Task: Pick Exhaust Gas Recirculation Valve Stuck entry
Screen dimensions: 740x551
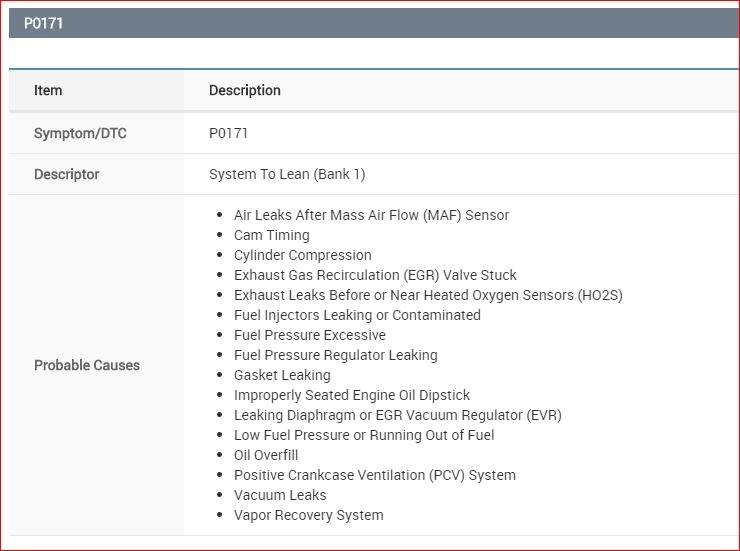Action: coord(375,275)
